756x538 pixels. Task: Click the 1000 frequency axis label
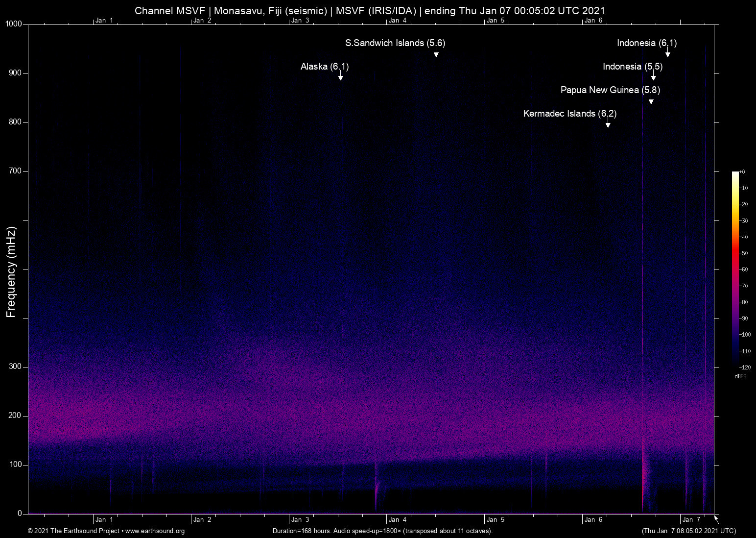[14, 24]
